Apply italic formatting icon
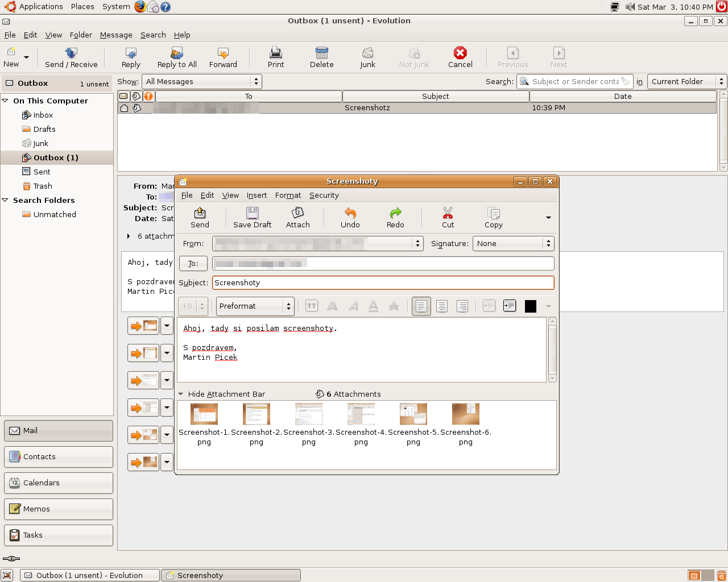Viewport: 728px width, 582px height. coord(353,306)
